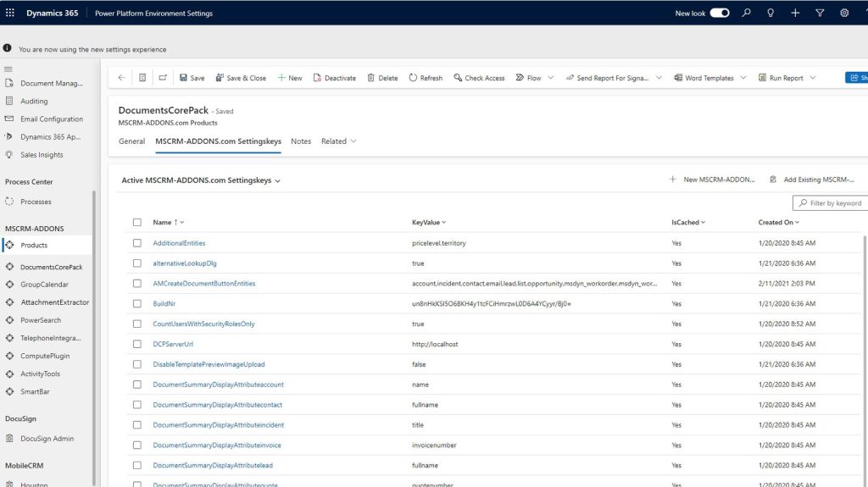The width and height of the screenshot is (868, 487).
Task: Open the DCPServerUrl settingskey link
Action: pyautogui.click(x=173, y=344)
